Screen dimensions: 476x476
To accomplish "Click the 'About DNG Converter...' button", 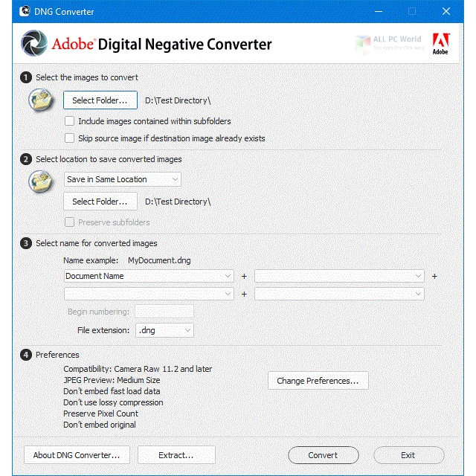I will pyautogui.click(x=77, y=455).
